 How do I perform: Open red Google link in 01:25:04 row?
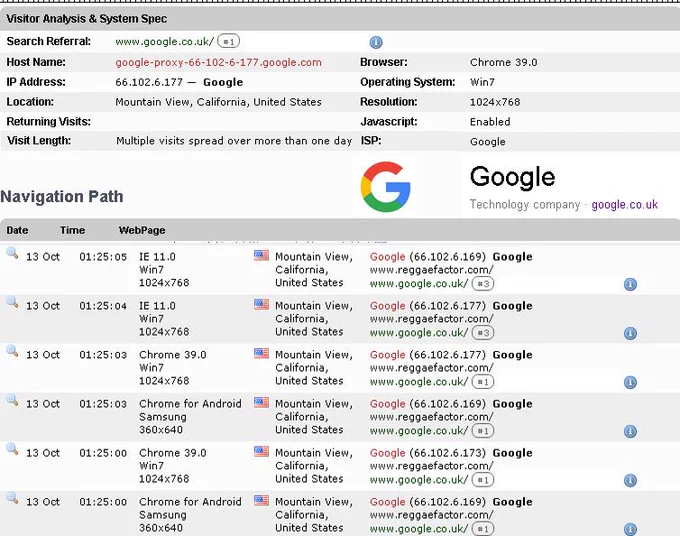tap(387, 306)
